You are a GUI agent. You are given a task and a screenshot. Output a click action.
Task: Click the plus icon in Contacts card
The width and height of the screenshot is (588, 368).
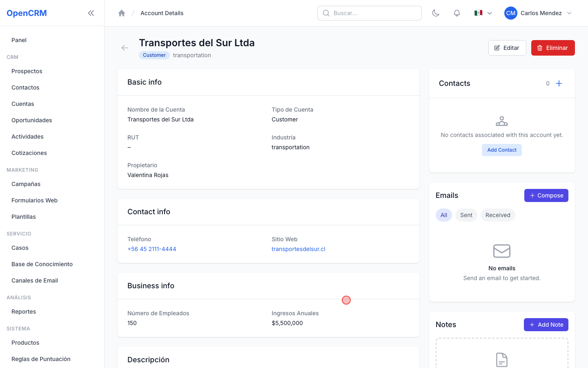559,83
